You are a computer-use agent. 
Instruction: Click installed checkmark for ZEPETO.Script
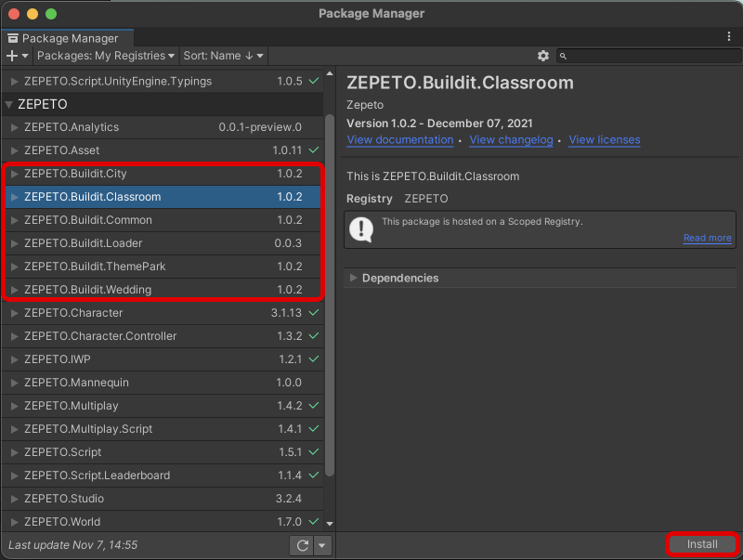314,452
